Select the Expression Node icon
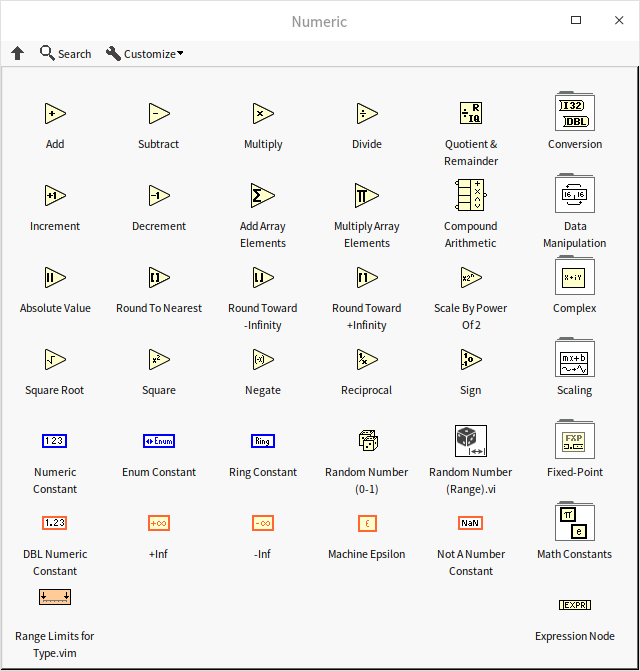The height and width of the screenshot is (671, 640). point(575,605)
